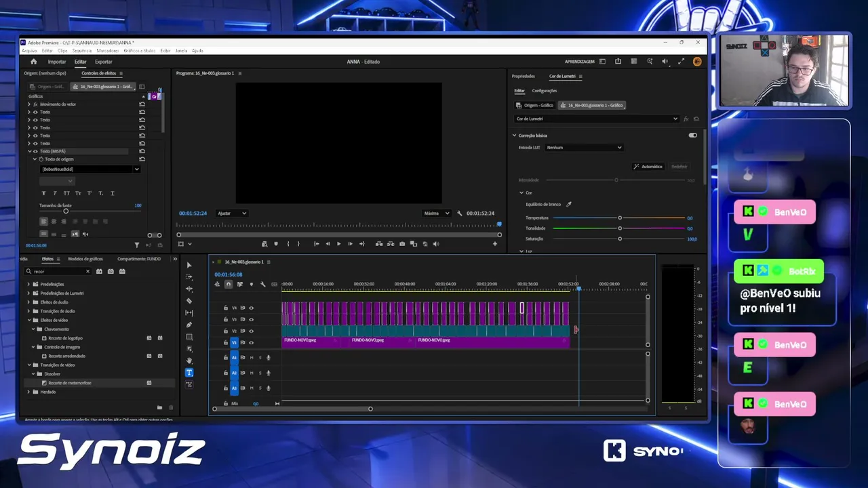Viewport: 868px width, 488px height.
Task: Adjust the Tamanho da fonte slider
Action: pos(66,211)
